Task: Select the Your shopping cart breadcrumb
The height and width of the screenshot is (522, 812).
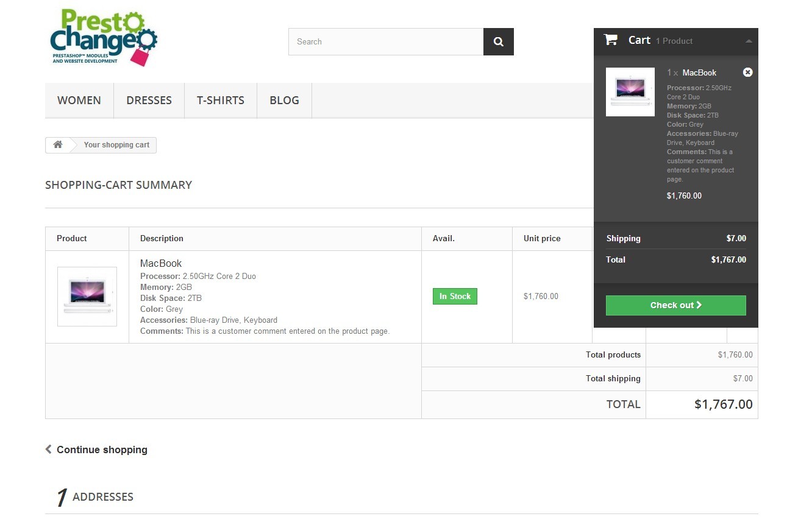Action: (x=116, y=145)
